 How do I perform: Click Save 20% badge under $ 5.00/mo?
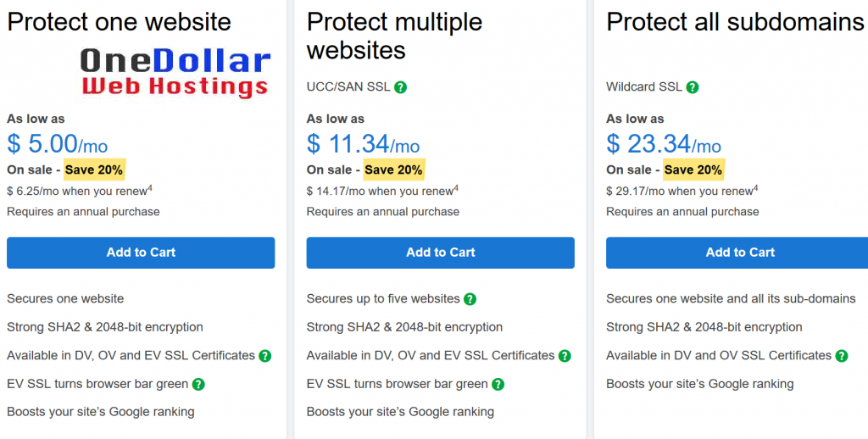(94, 170)
